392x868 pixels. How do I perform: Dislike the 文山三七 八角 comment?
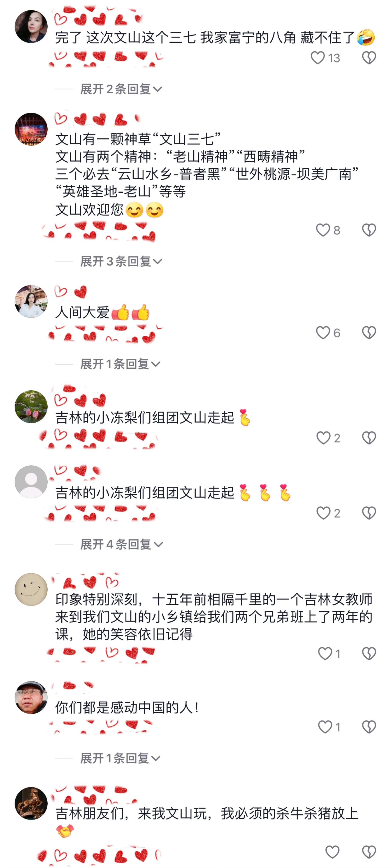coord(369,58)
